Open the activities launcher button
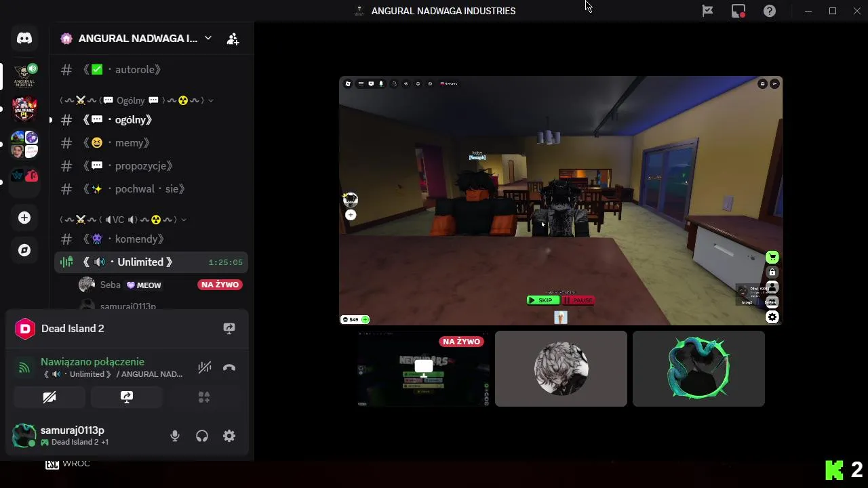This screenshot has width=868, height=488. pyautogui.click(x=204, y=397)
